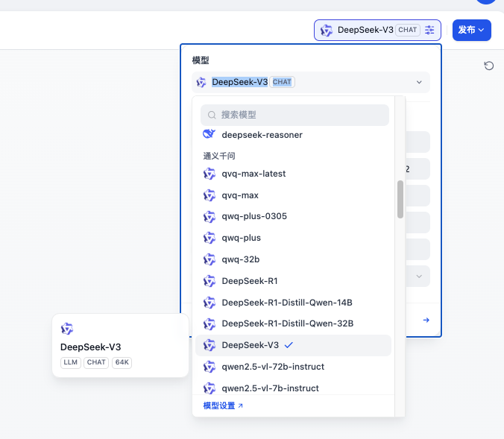The image size is (504, 439).
Task: Click the icon beside qvq-max-latest
Action: click(x=210, y=174)
